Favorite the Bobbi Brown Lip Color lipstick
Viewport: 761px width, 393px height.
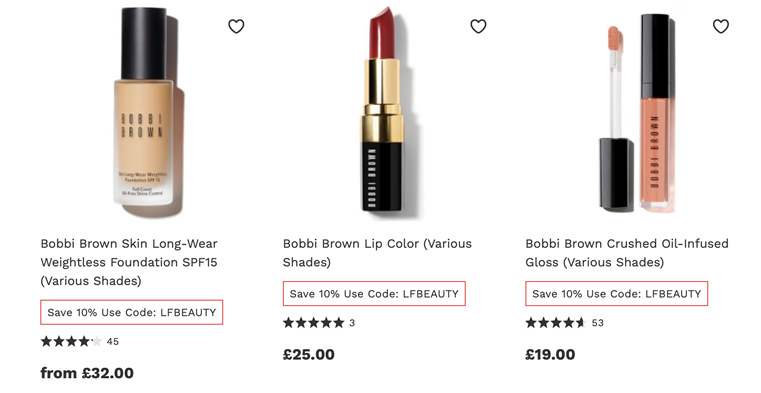[x=479, y=26]
